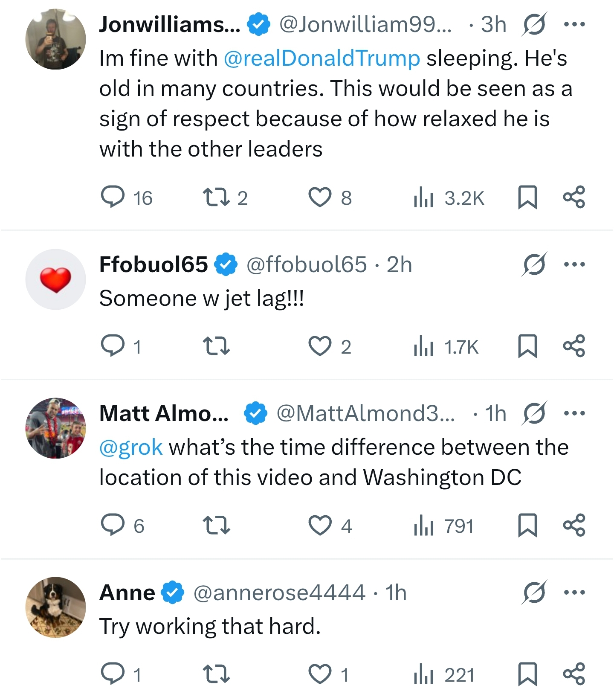This screenshot has height=700, width=614.
Task: Share the Jonwilliams tweet
Action: (x=574, y=197)
